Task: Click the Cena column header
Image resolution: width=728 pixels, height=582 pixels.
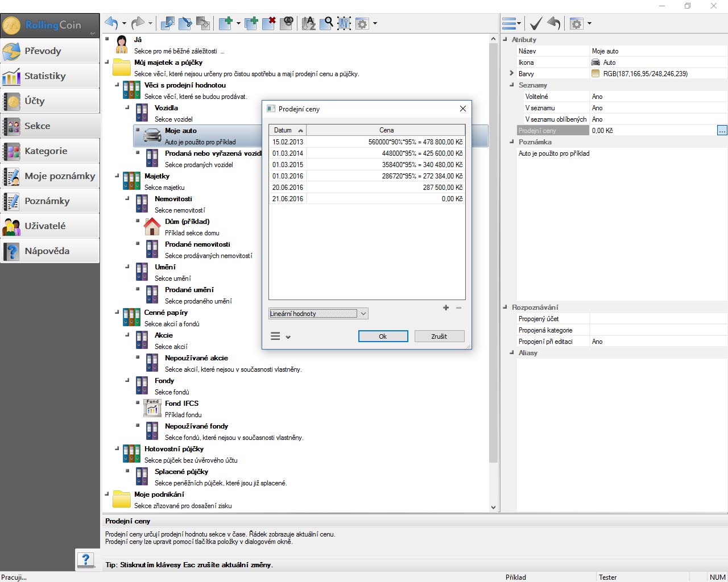Action: pyautogui.click(x=386, y=130)
